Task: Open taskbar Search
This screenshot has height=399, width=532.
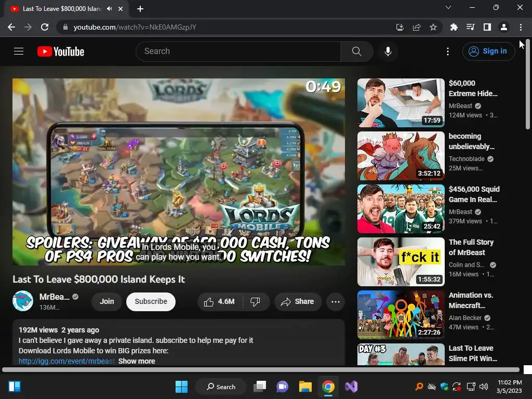Action: [221, 387]
